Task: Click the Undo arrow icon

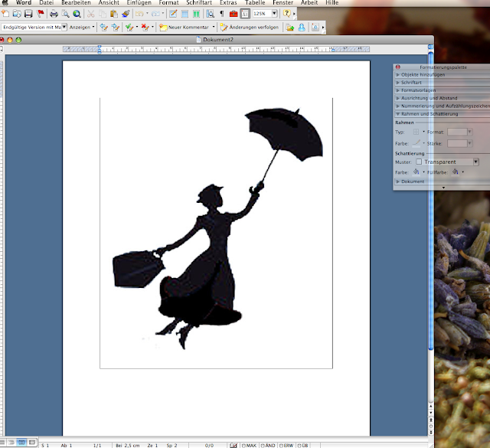Action: coord(139,14)
